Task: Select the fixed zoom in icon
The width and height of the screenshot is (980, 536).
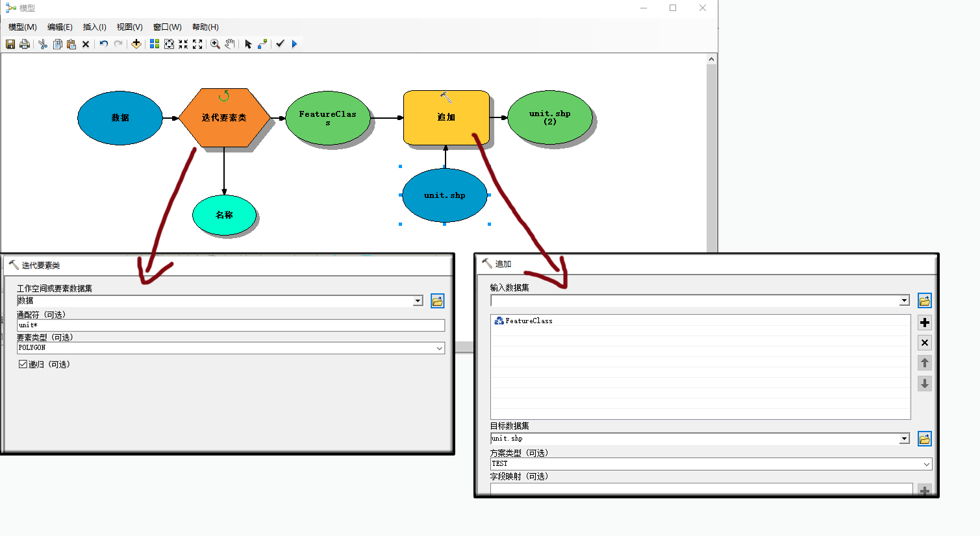Action: tap(183, 44)
